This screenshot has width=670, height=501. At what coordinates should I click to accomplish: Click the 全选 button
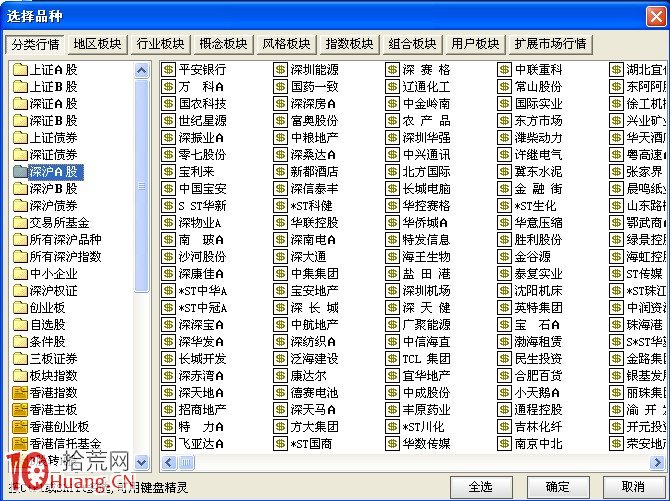click(481, 487)
